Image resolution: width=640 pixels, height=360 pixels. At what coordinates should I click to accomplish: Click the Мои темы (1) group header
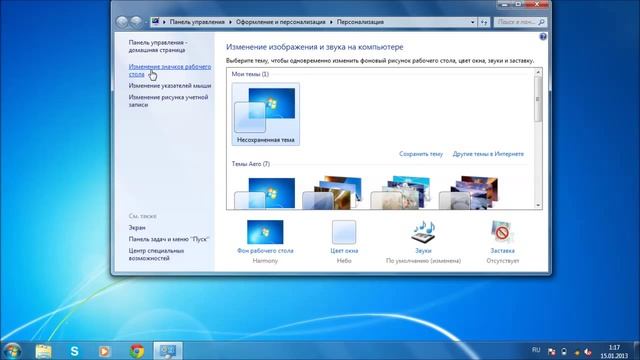pos(250,74)
